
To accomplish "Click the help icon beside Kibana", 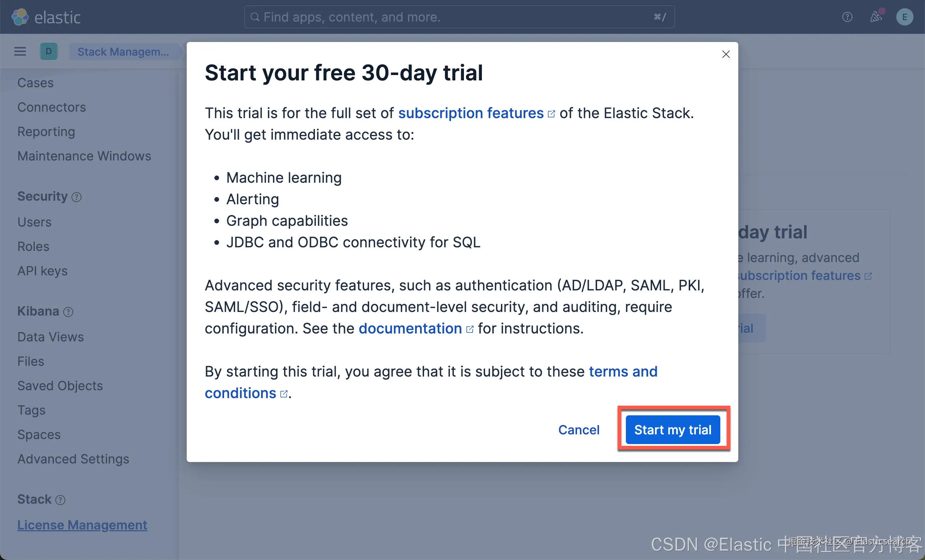I will click(68, 312).
